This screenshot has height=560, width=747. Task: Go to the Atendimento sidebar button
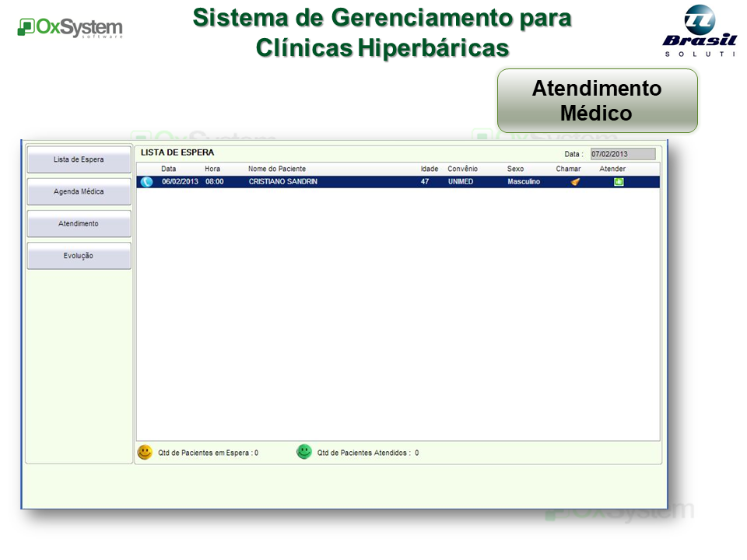[79, 224]
